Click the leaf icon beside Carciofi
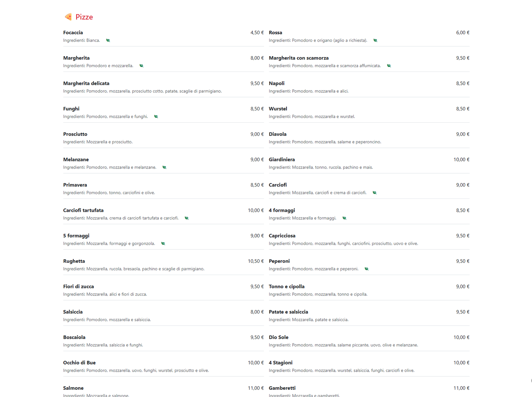 tap(374, 193)
